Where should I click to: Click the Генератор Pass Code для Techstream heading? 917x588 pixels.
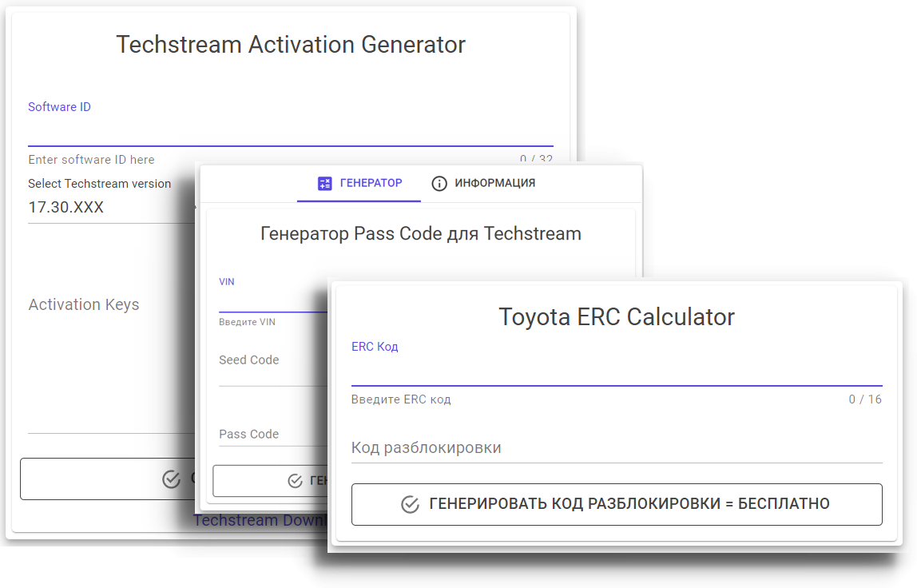point(420,234)
